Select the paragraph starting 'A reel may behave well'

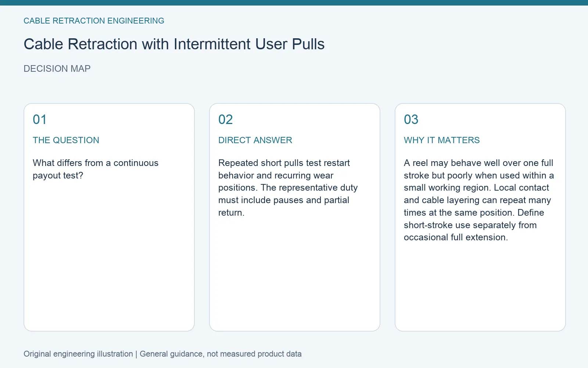(x=479, y=200)
